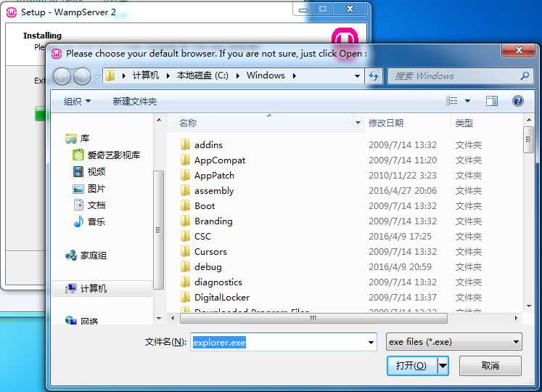Click the 打开(O) open button
Image resolution: width=542 pixels, height=392 pixels.
[412, 366]
